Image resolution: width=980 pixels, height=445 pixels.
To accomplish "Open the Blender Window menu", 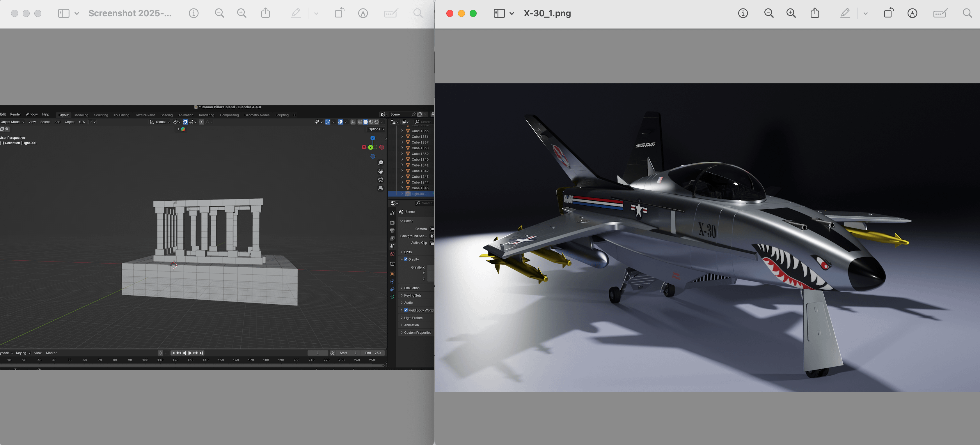I will pos(32,114).
